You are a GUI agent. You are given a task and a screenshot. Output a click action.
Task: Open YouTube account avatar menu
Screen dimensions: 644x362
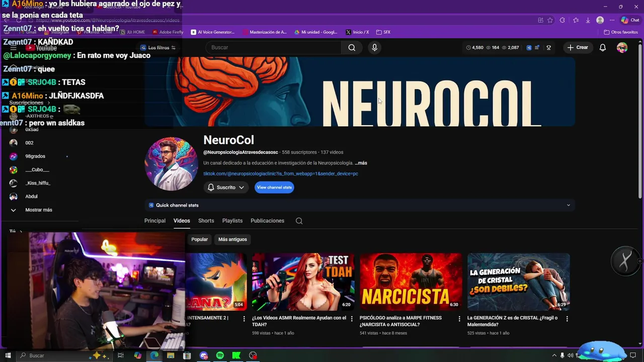tap(622, 47)
